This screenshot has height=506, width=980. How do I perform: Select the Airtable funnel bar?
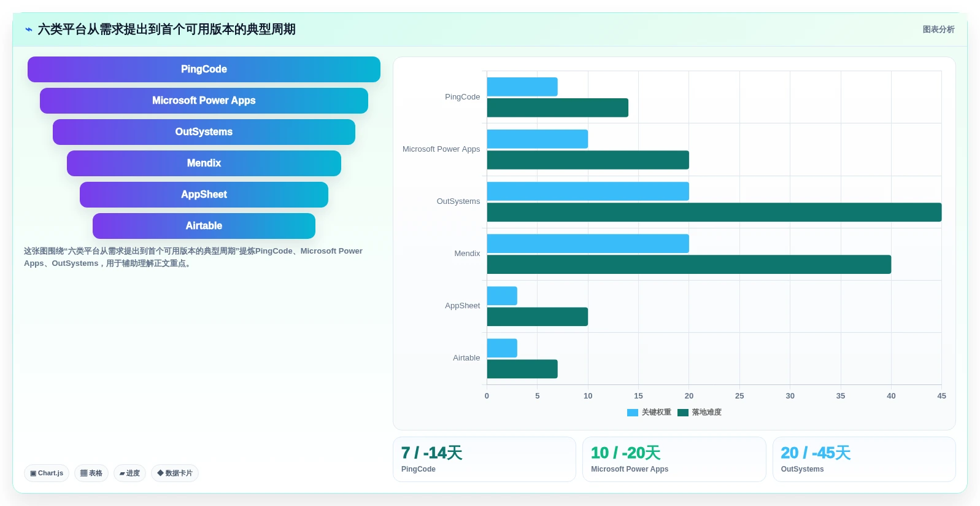(x=204, y=226)
